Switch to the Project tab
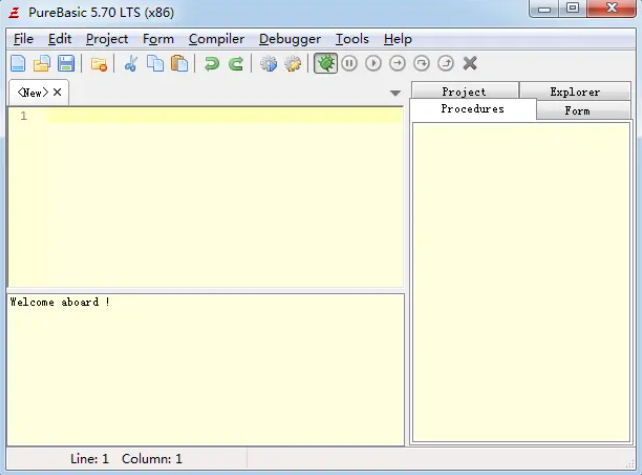 pos(464,92)
